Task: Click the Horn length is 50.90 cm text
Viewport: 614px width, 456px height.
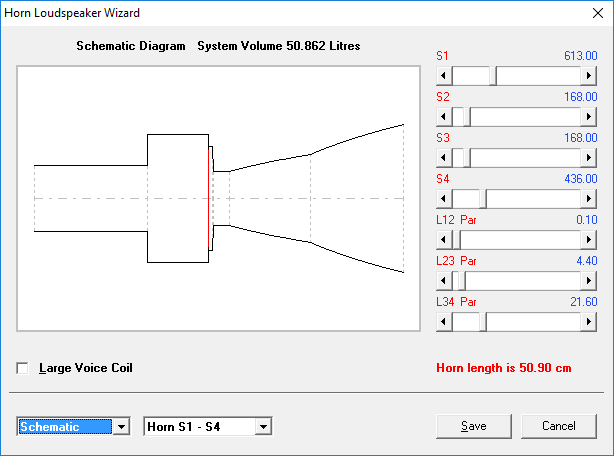Action: pos(504,368)
